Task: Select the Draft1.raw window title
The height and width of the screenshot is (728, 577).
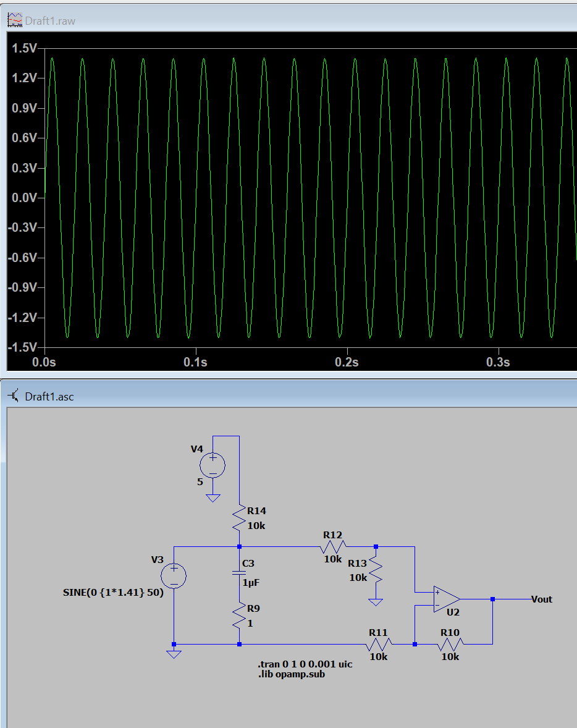Action: click(49, 21)
